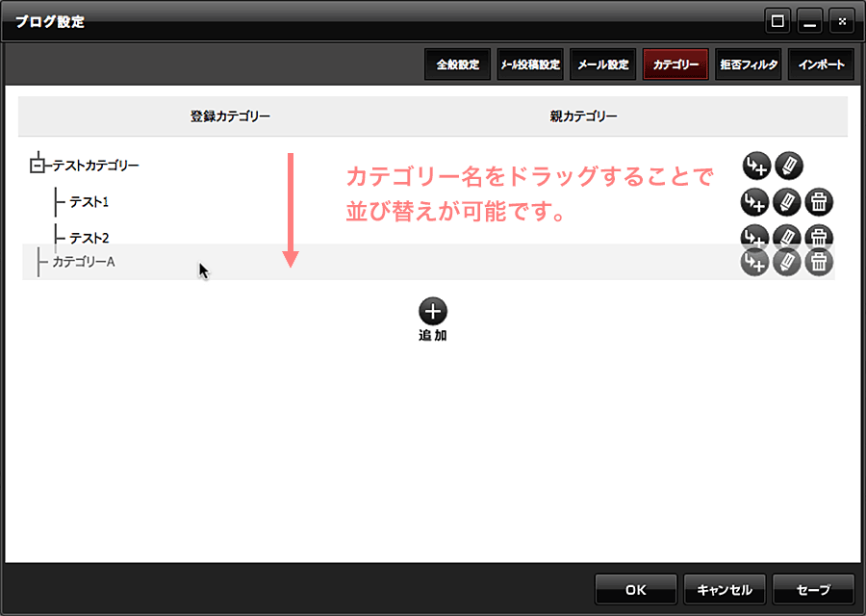Maximize the ブログ設定 window

[x=777, y=21]
